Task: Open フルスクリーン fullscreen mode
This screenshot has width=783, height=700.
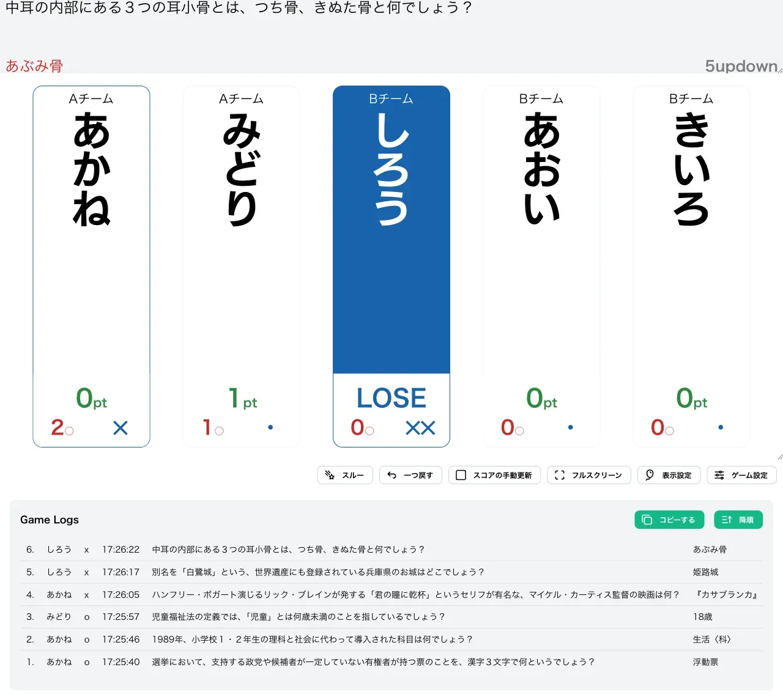Action: pos(589,475)
